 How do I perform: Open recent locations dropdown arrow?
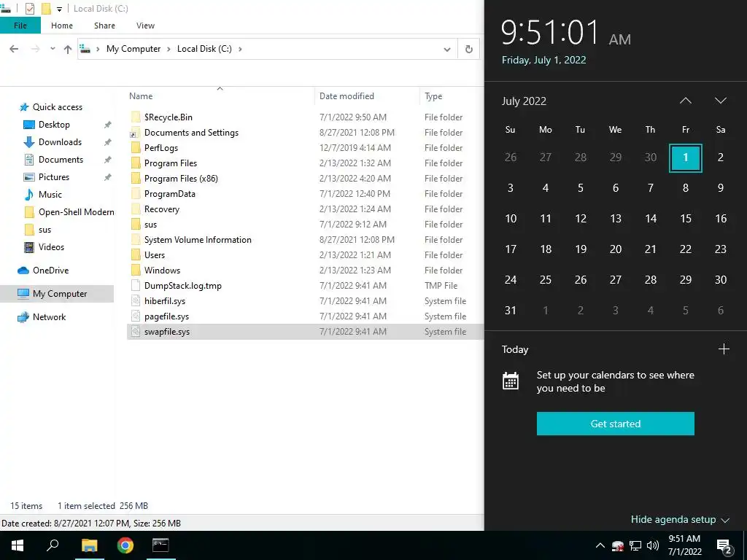[x=53, y=49]
